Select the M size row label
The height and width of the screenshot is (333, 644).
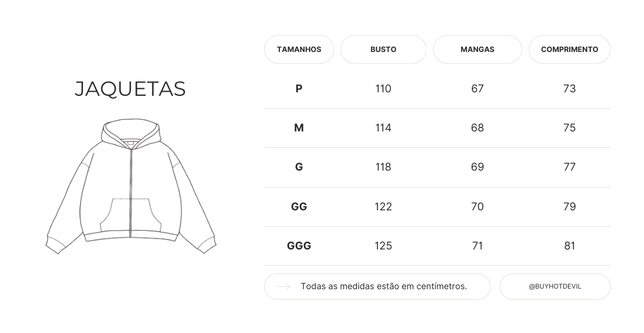[299, 128]
